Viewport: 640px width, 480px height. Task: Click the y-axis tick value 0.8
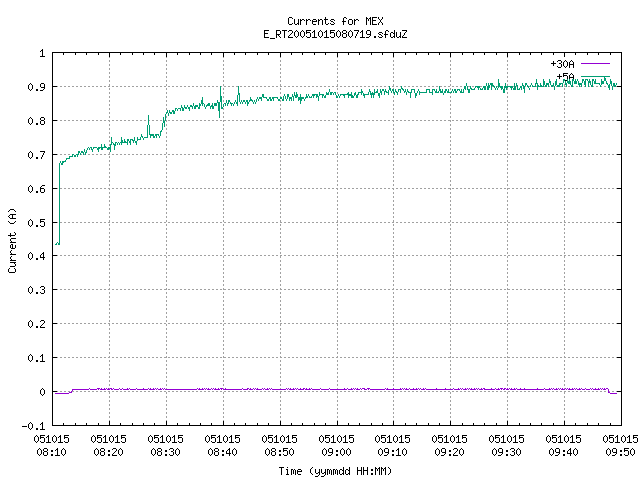click(x=36, y=121)
